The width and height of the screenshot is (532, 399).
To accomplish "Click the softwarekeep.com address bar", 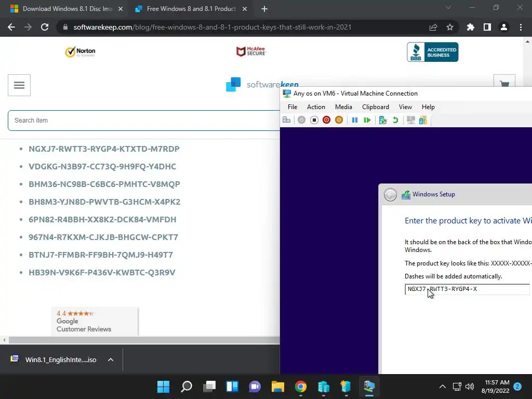I will coord(212,27).
